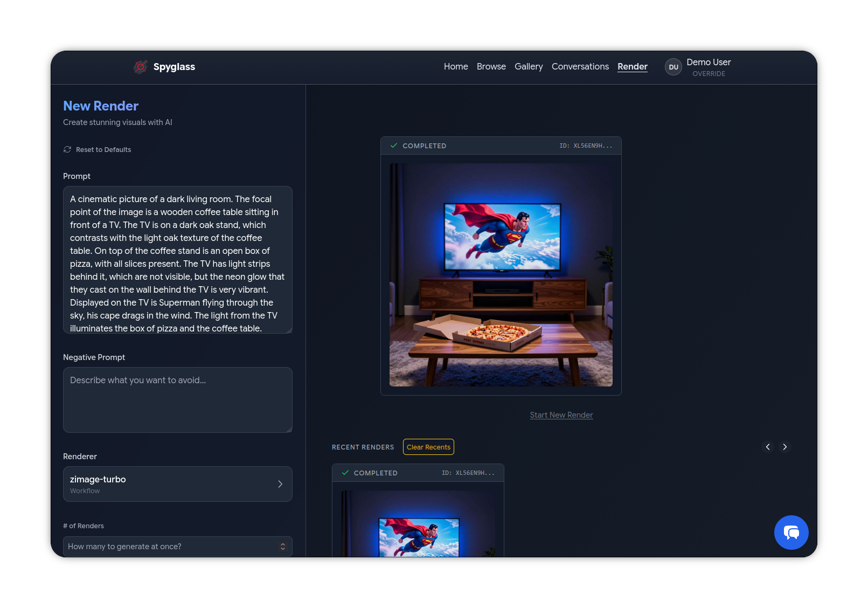Open the zimage-turbo renderer selector

(177, 484)
